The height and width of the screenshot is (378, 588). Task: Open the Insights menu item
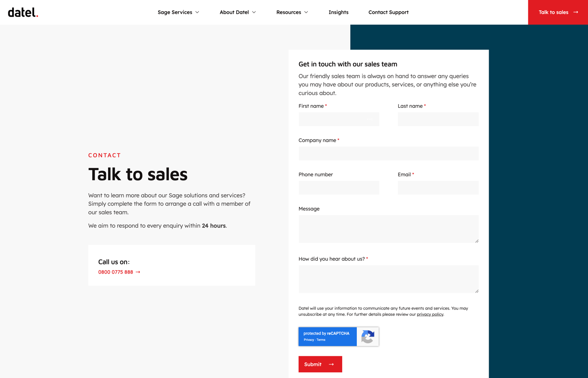[338, 12]
